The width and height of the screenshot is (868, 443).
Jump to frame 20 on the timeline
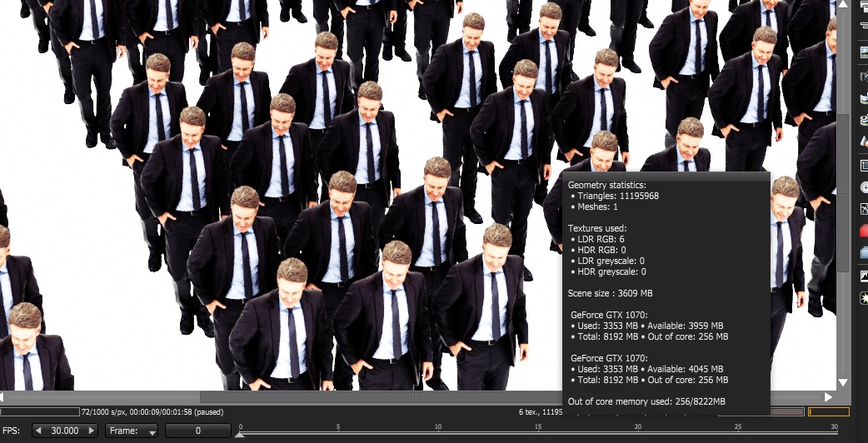tap(638, 427)
